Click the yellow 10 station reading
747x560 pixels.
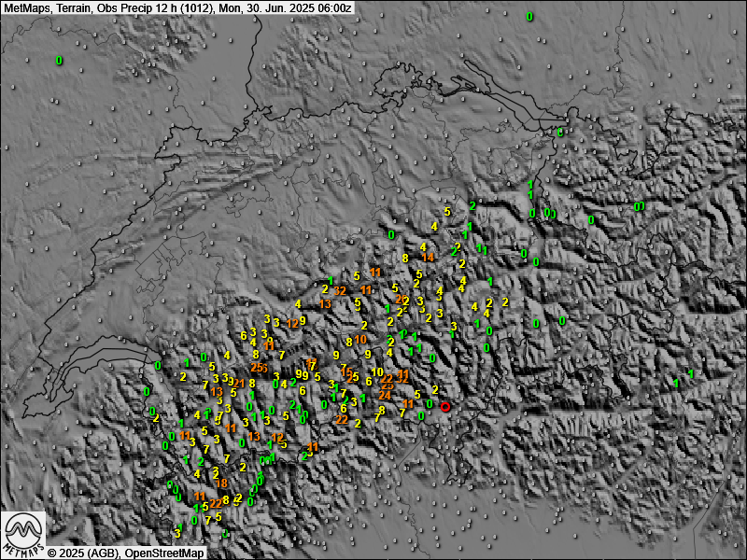pos(377,371)
